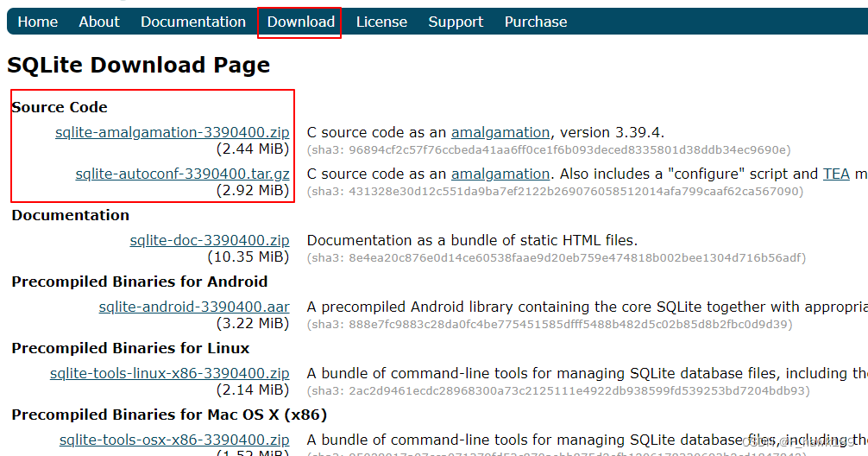
Task: Click the Precompiled Binaries for Android heading
Action: coord(139,282)
